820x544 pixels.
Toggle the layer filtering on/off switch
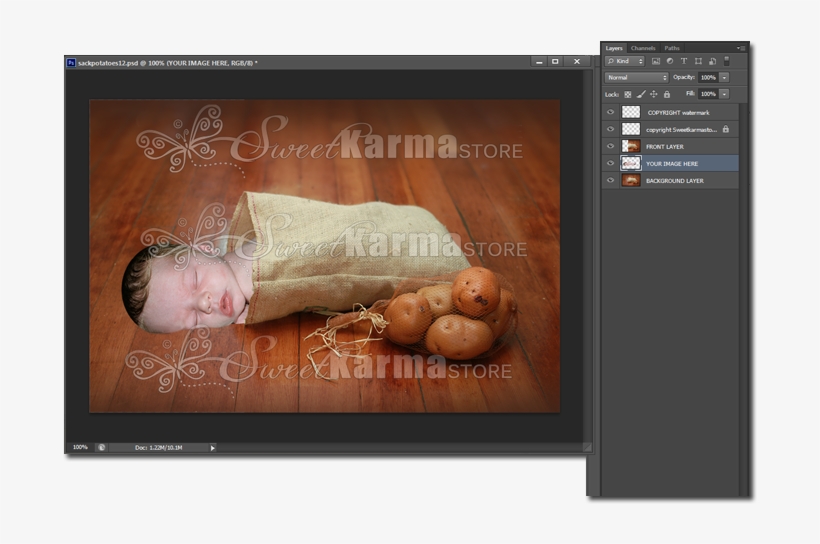coord(726,61)
